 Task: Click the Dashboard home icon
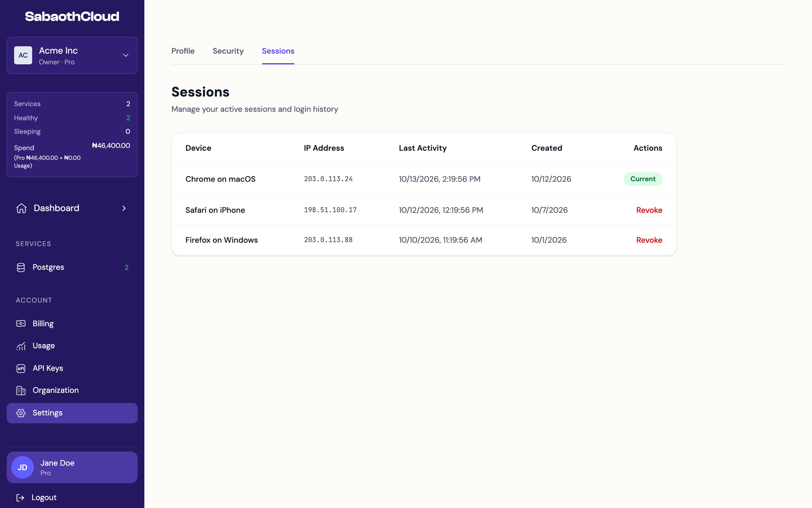[x=21, y=208]
